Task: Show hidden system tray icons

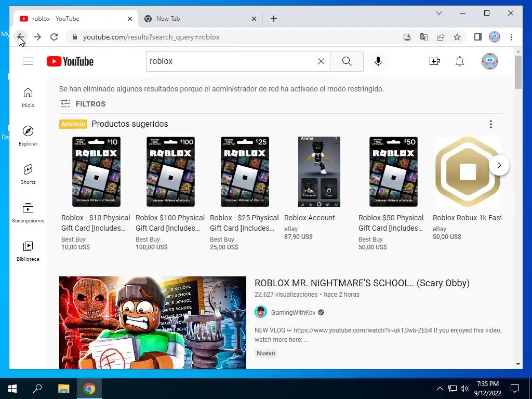Action: [440, 389]
